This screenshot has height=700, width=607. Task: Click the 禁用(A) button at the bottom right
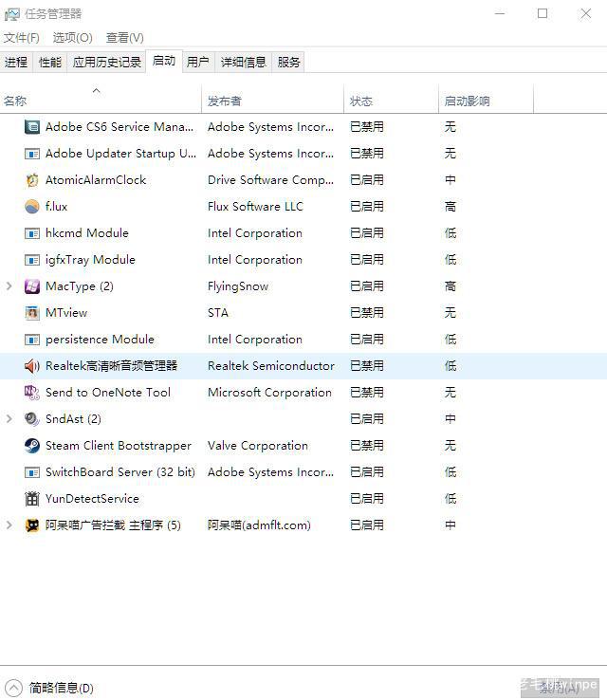(x=560, y=688)
